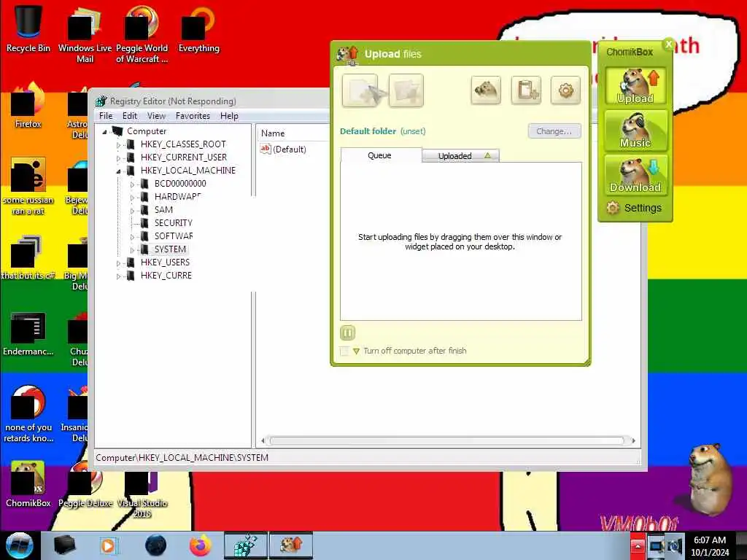Open Music in ChomikBox widget
Viewport: 747px width, 560px height.
pyautogui.click(x=635, y=131)
